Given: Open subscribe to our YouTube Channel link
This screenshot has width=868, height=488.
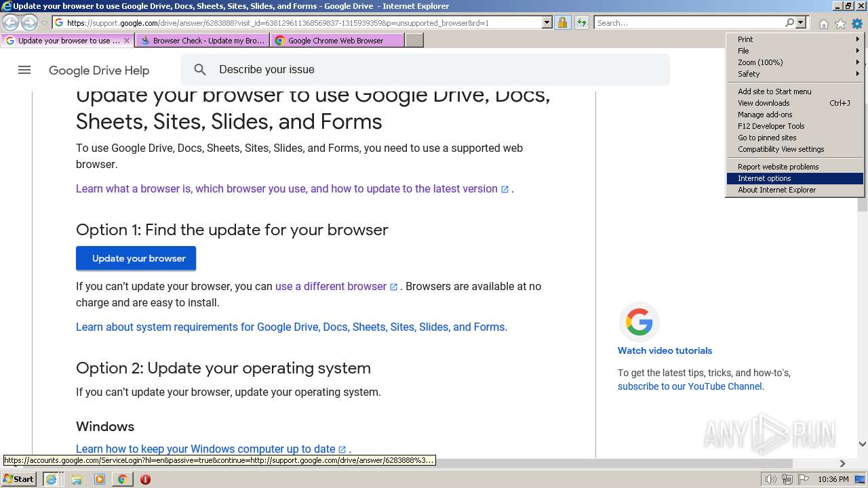Looking at the screenshot, I should click(x=690, y=386).
